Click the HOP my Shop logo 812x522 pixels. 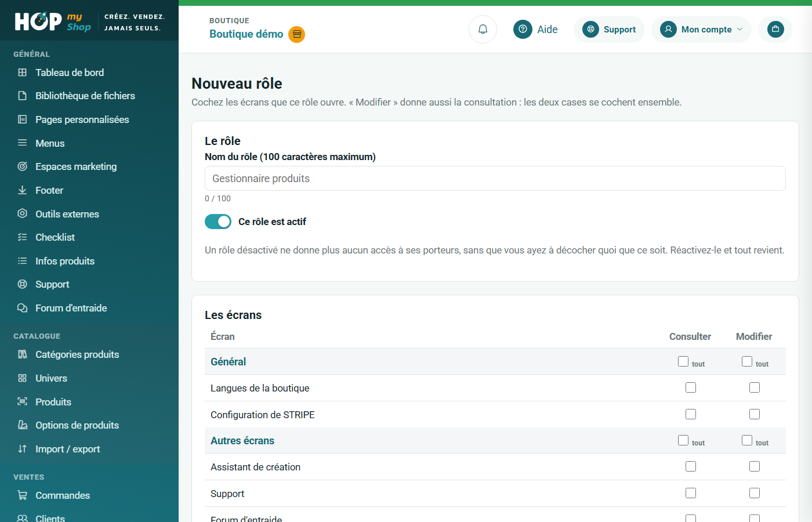point(53,21)
